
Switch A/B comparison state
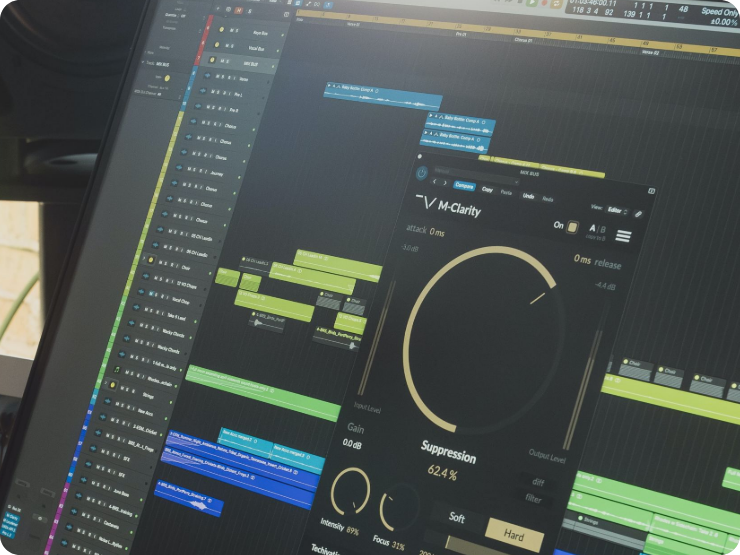click(x=597, y=228)
